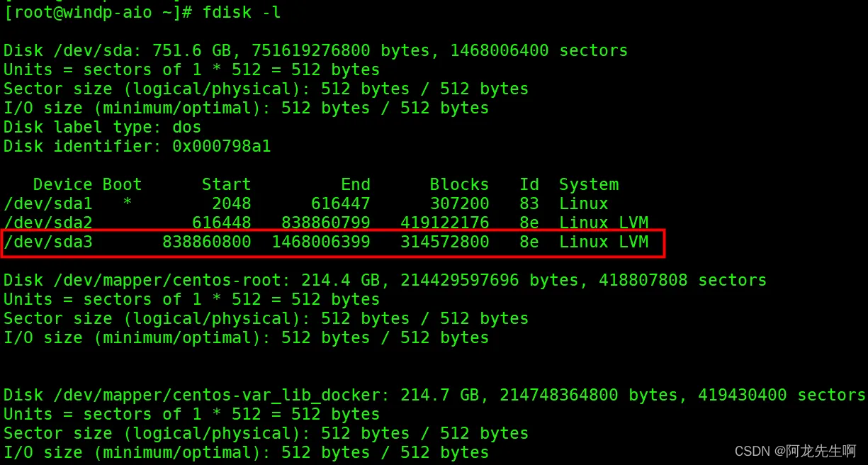Click the centos-var_lib_docker disk line
Viewport: 868px width, 465px height.
click(x=434, y=396)
